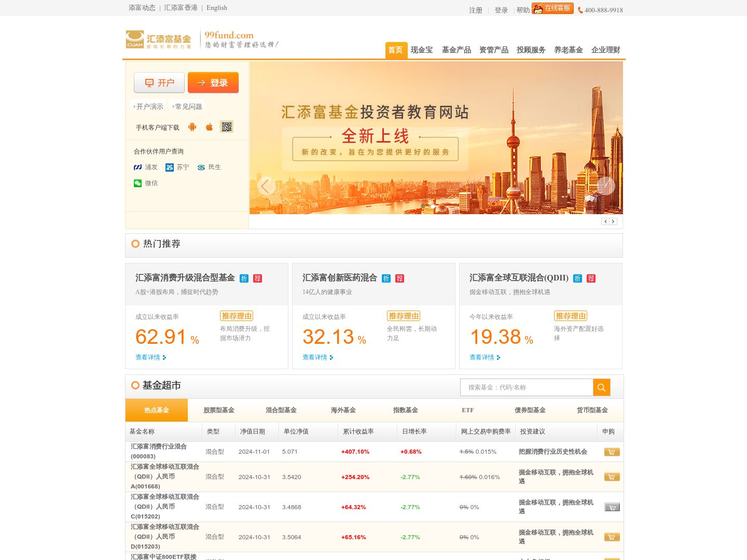Download the Android mobile client
This screenshot has height=560, width=747.
[192, 127]
